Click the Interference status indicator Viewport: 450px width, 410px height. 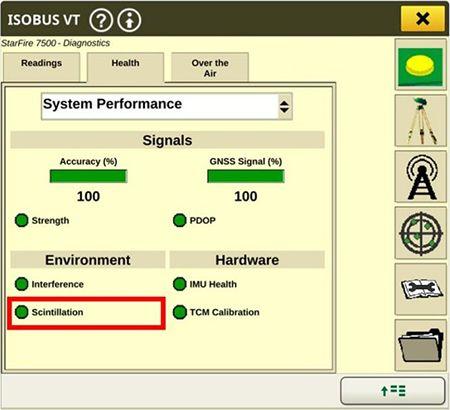pos(22,284)
